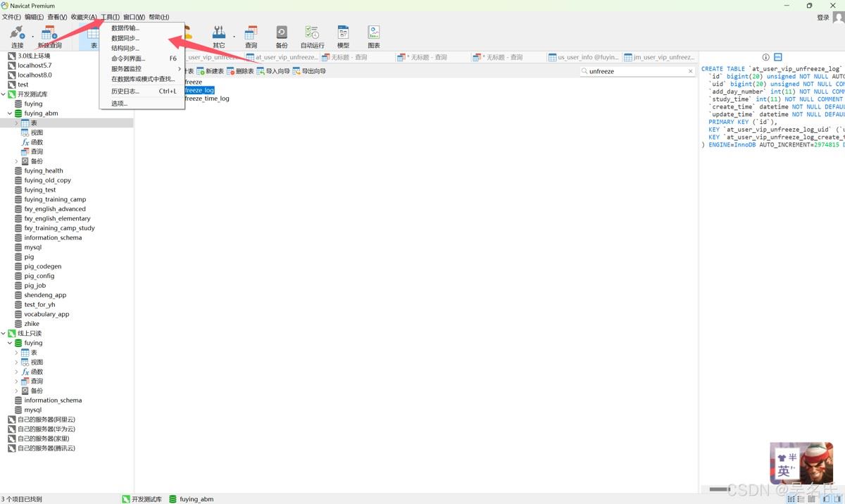Expand the 备份 node under fuying_abm
845x504 pixels.
16,161
